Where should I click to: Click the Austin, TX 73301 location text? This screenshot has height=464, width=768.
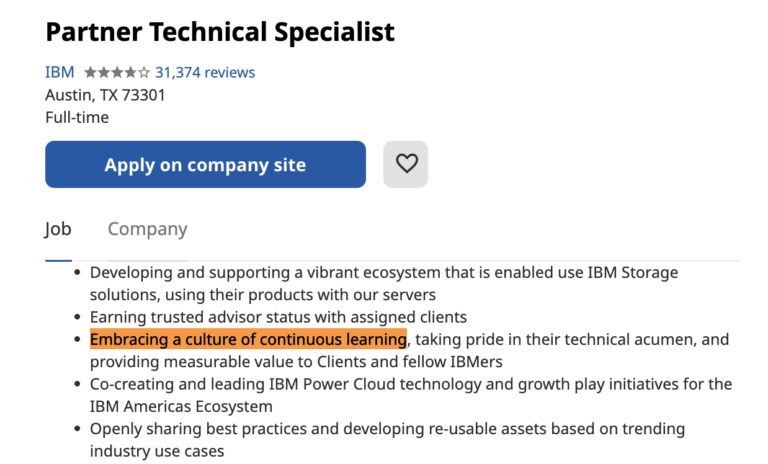pos(105,95)
